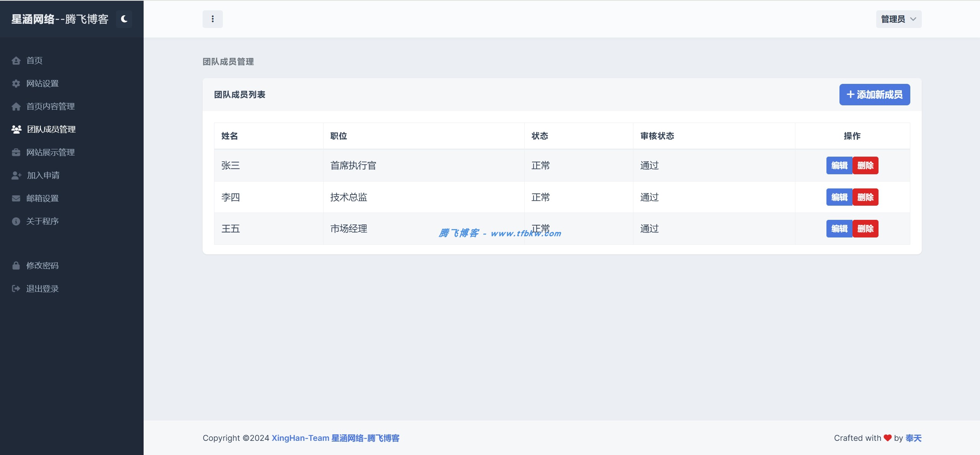Open 网站设置 via the gear icon

pyautogui.click(x=16, y=83)
